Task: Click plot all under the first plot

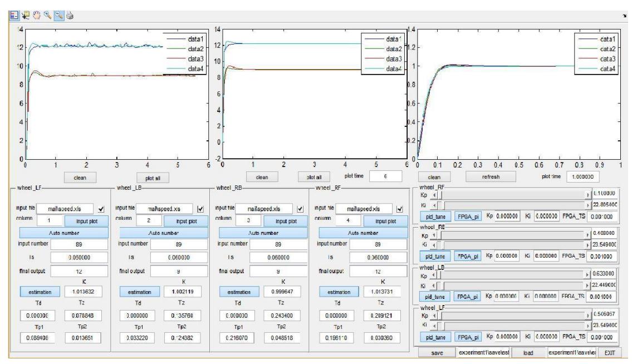Action: point(153,178)
